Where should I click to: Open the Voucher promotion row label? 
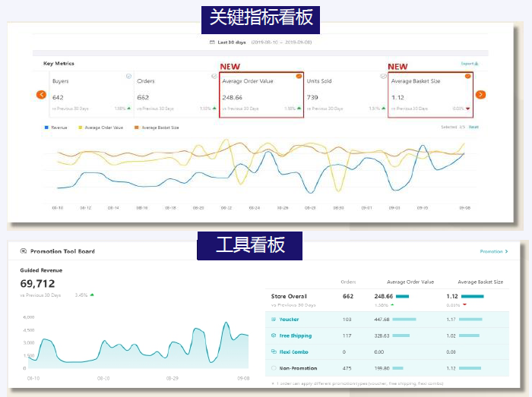pos(289,320)
